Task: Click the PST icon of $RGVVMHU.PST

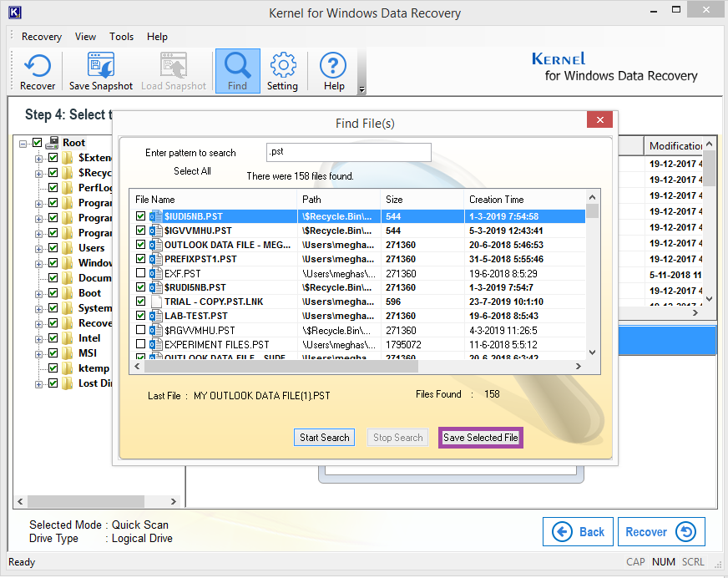Action: (155, 331)
